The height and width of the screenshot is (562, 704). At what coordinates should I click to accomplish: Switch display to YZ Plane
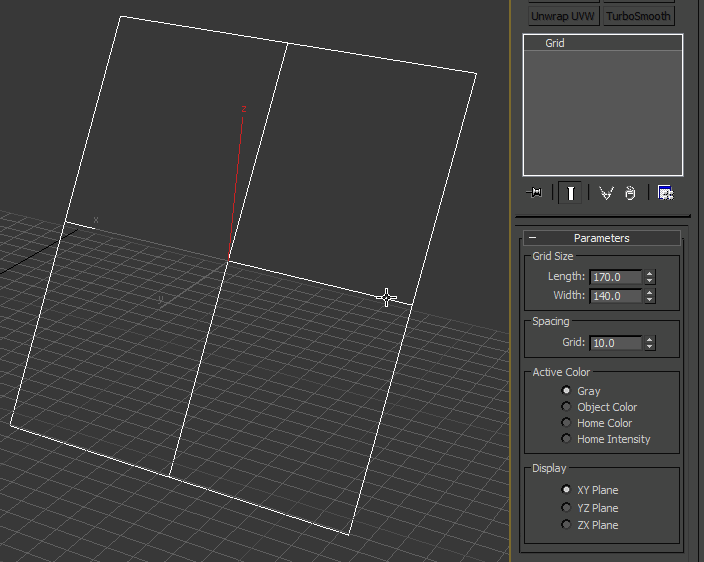pyautogui.click(x=567, y=508)
